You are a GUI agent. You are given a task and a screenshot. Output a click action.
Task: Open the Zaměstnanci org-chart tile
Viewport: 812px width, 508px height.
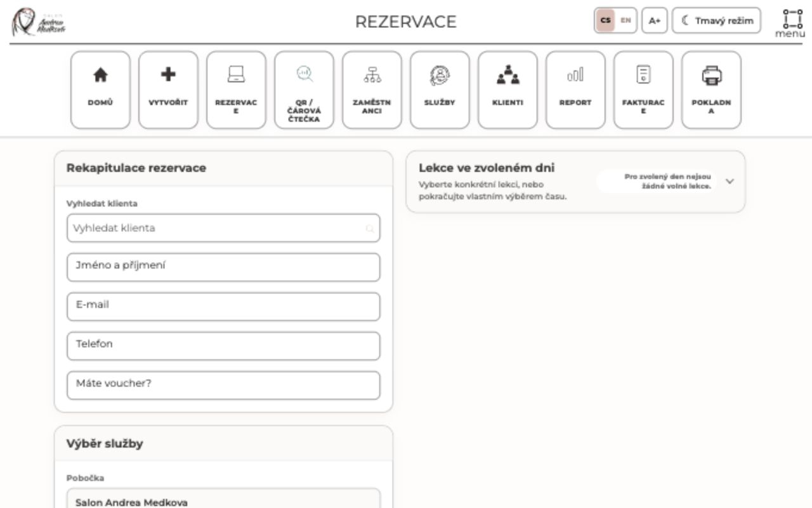pyautogui.click(x=372, y=90)
